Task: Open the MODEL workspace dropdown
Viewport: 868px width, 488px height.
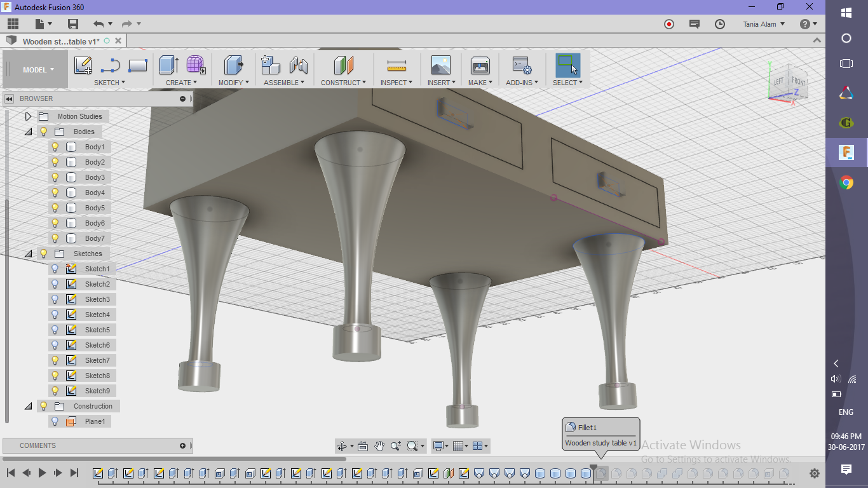Action: (x=38, y=70)
